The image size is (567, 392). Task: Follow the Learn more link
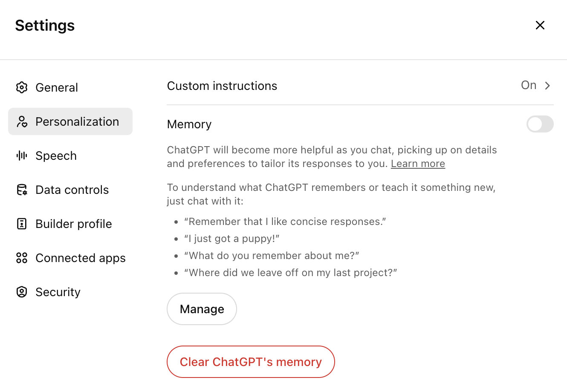[x=418, y=164]
